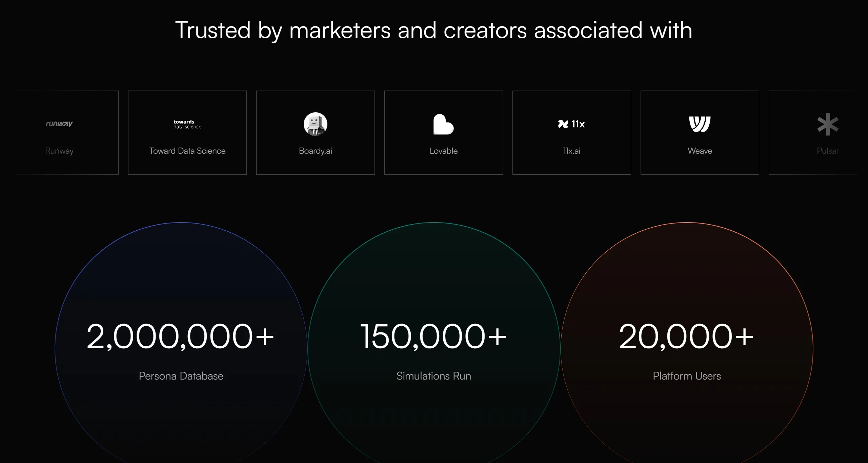Click the Boardy.ai robot avatar
Viewport: 868px width, 463px height.
tap(315, 124)
